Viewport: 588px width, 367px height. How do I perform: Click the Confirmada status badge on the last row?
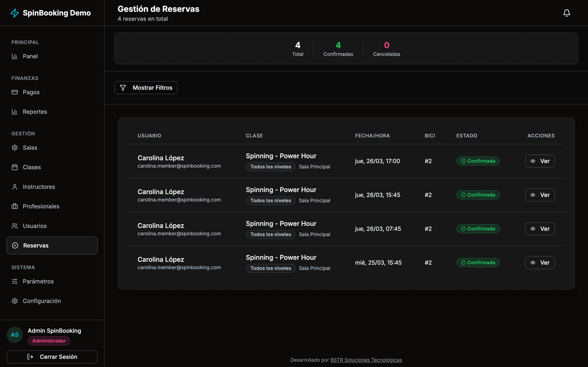[478, 262]
